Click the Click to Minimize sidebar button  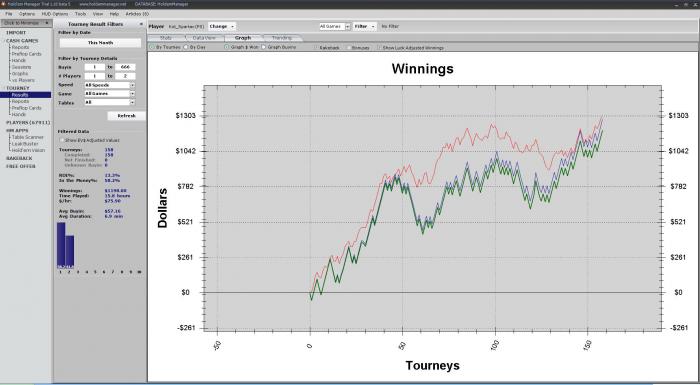[26, 23]
